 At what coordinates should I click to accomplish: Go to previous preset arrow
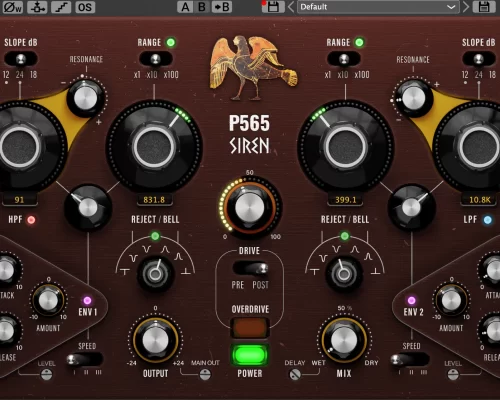pos(291,7)
